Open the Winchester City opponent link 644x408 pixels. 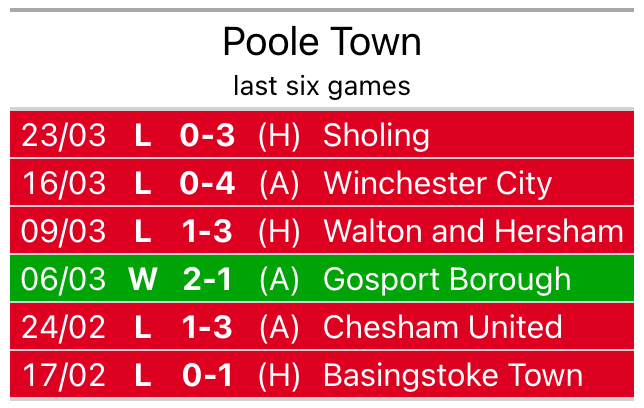[437, 184]
